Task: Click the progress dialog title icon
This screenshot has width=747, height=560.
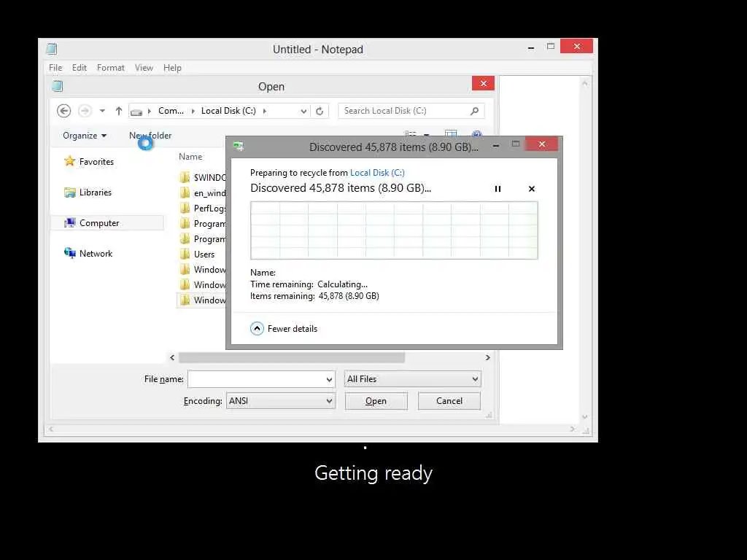Action: point(239,146)
